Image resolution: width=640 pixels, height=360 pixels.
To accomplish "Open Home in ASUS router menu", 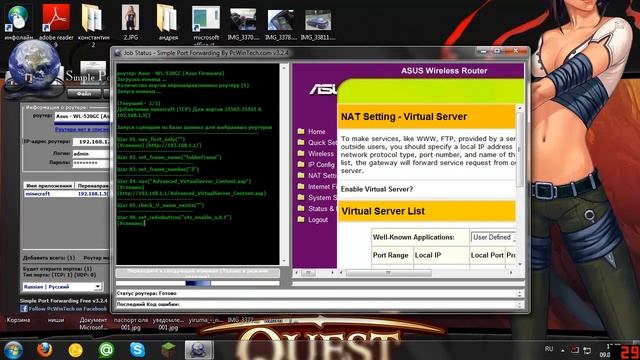I will (317, 131).
